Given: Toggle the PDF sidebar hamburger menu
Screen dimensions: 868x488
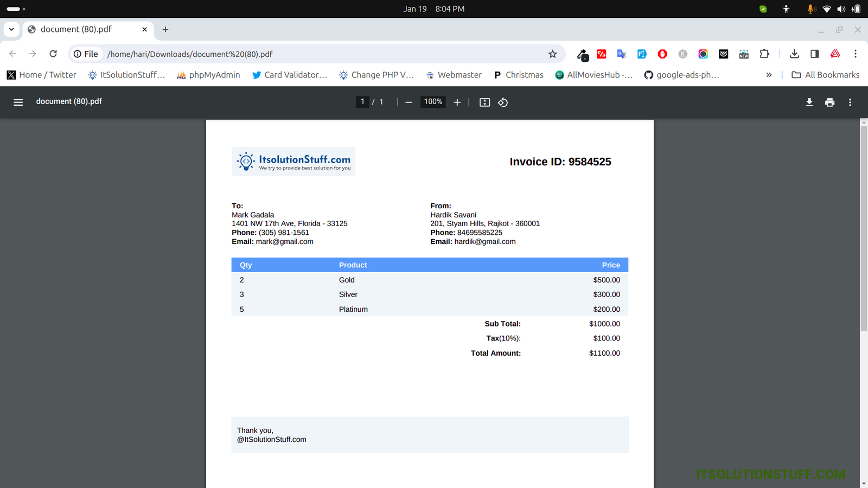Looking at the screenshot, I should click(x=18, y=102).
